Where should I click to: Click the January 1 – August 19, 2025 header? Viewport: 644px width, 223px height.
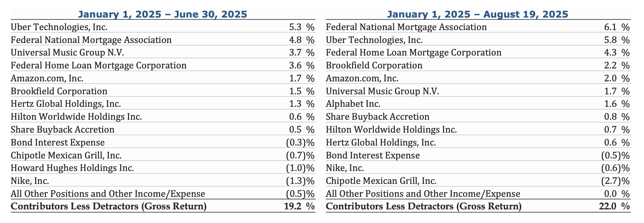click(x=478, y=14)
